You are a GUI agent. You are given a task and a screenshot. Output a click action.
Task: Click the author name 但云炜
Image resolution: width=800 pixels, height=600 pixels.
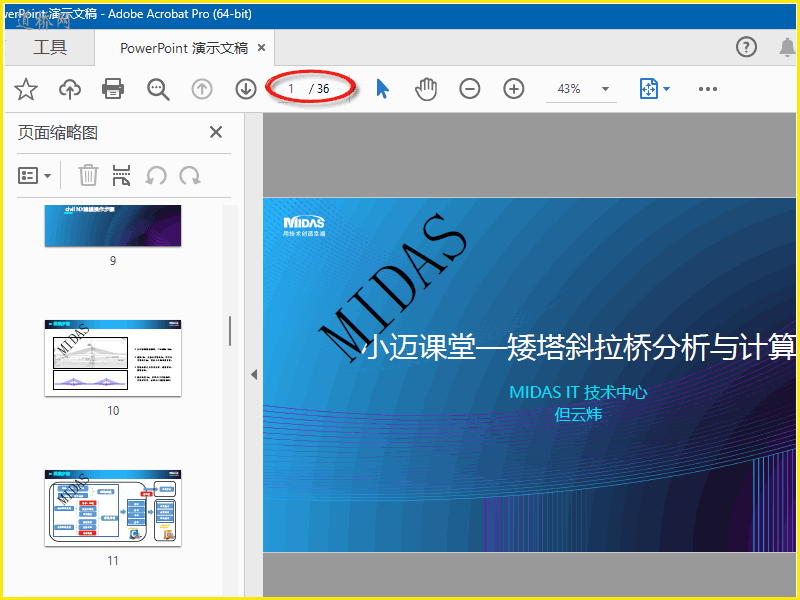[578, 414]
